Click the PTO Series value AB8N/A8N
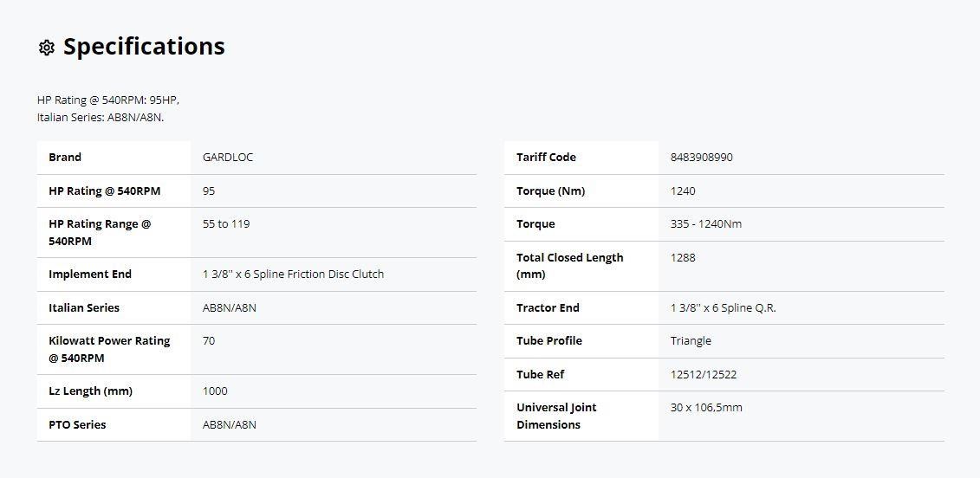Viewport: 980px width, 478px height. pyautogui.click(x=230, y=425)
